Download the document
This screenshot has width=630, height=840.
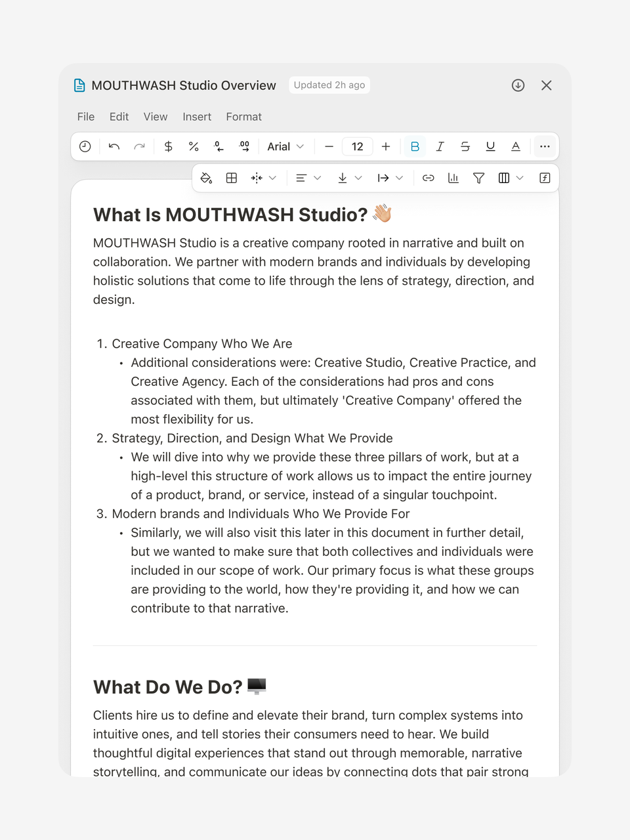[x=518, y=85]
